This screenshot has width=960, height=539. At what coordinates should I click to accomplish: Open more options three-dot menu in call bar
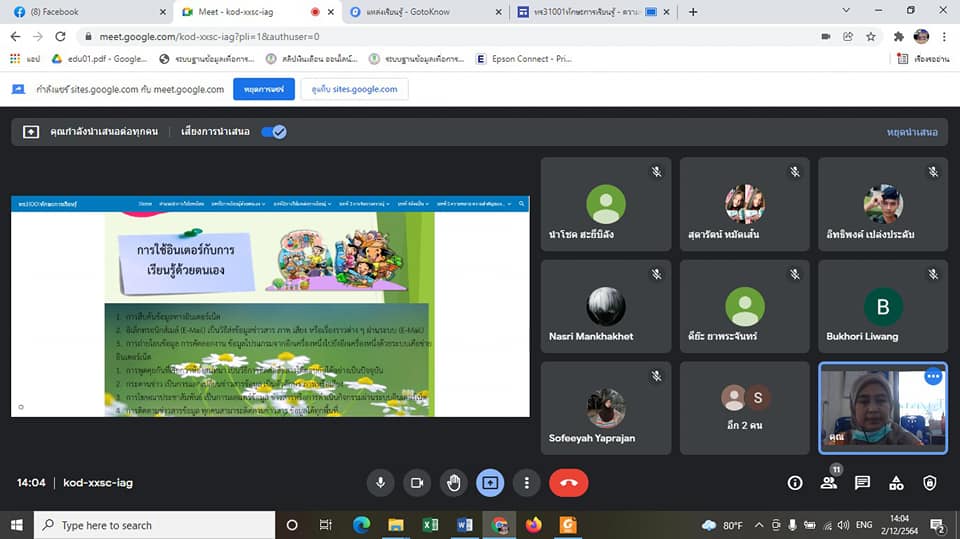(x=527, y=482)
